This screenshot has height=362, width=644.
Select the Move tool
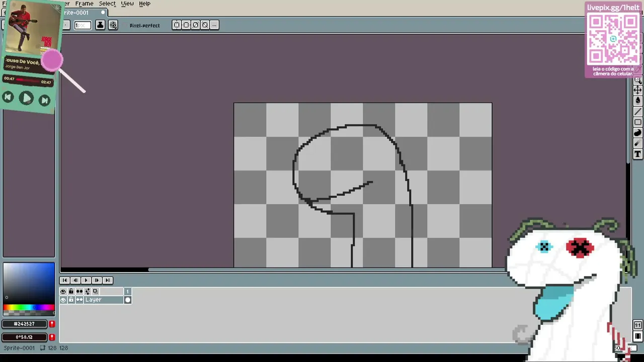click(x=637, y=90)
